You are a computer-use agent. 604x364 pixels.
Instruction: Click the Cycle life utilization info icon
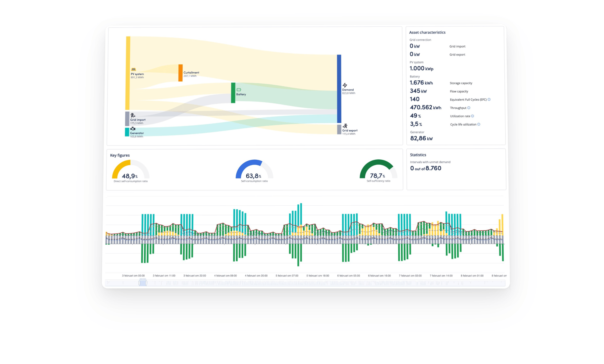tap(479, 124)
